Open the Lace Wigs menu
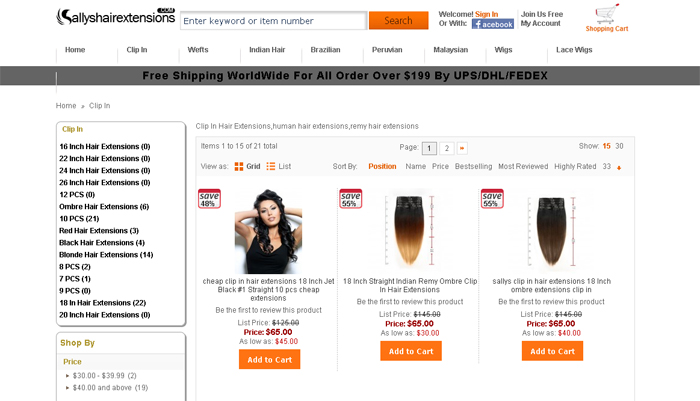 pos(574,50)
